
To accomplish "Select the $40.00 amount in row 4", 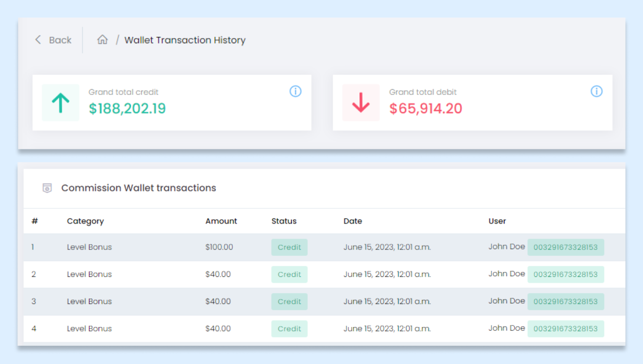I will coord(218,328).
